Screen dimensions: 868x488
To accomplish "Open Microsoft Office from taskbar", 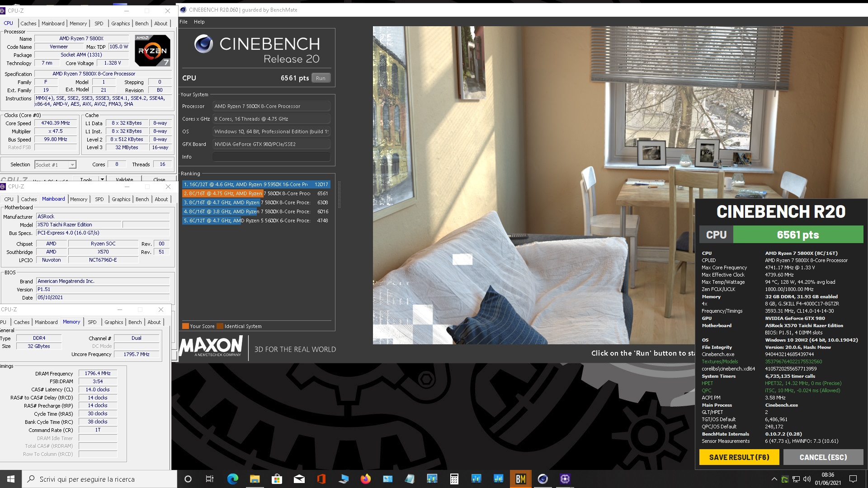I will [321, 479].
